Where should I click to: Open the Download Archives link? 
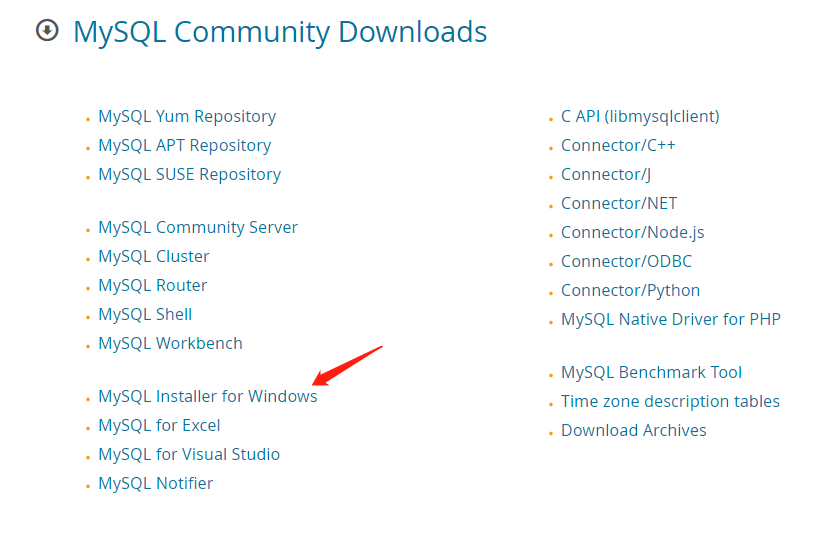pyautogui.click(x=634, y=430)
